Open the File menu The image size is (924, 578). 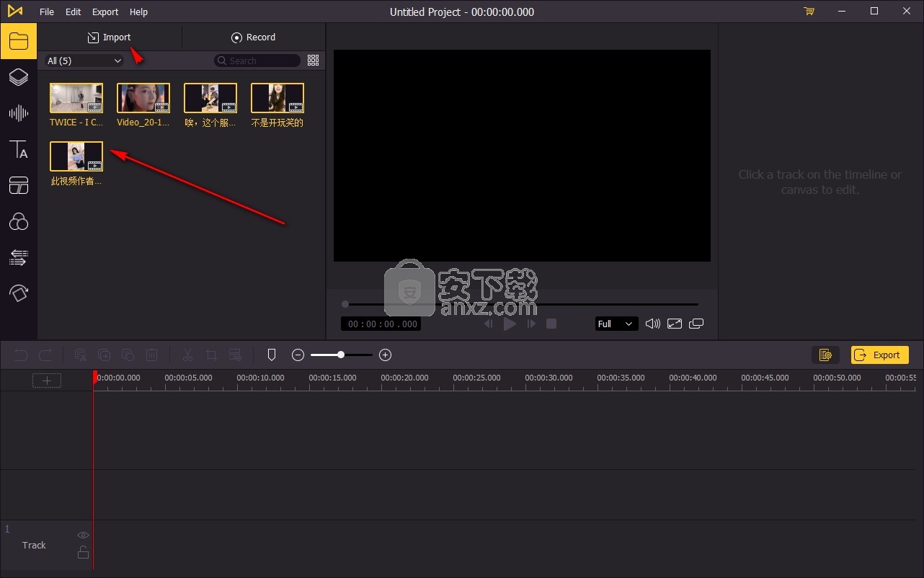coord(47,12)
